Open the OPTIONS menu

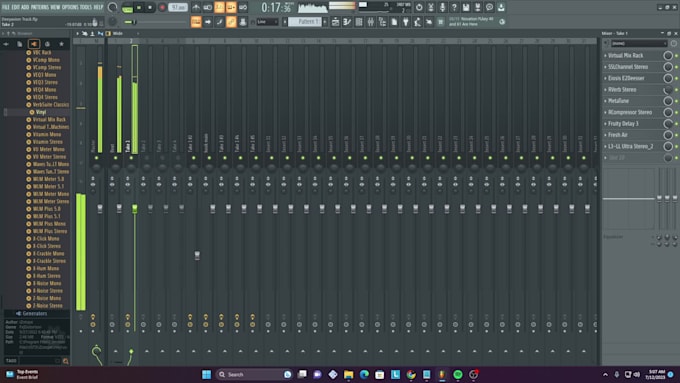[x=70, y=7]
